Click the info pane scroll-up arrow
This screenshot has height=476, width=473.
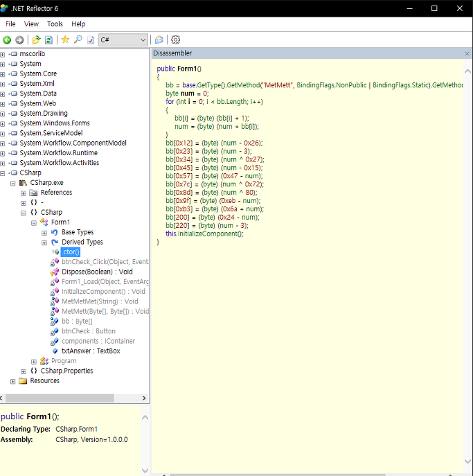click(x=145, y=418)
